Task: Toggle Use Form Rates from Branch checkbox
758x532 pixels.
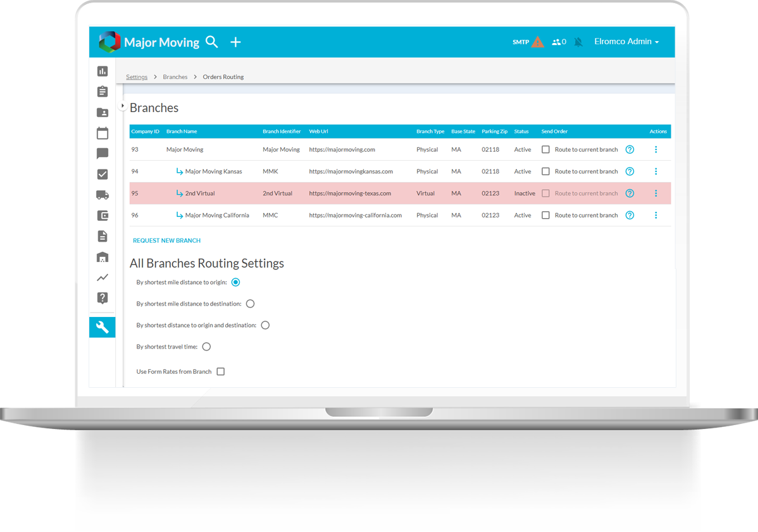Action: click(221, 372)
